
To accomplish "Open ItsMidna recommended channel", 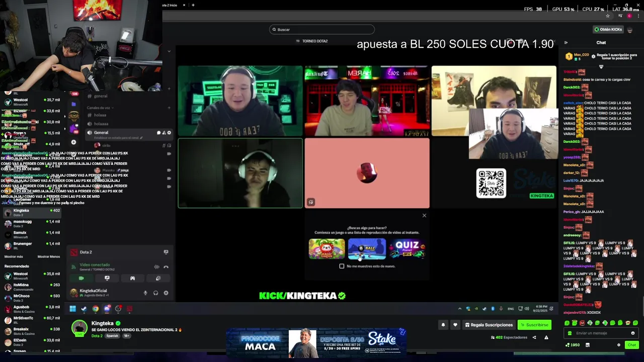I will (32, 287).
